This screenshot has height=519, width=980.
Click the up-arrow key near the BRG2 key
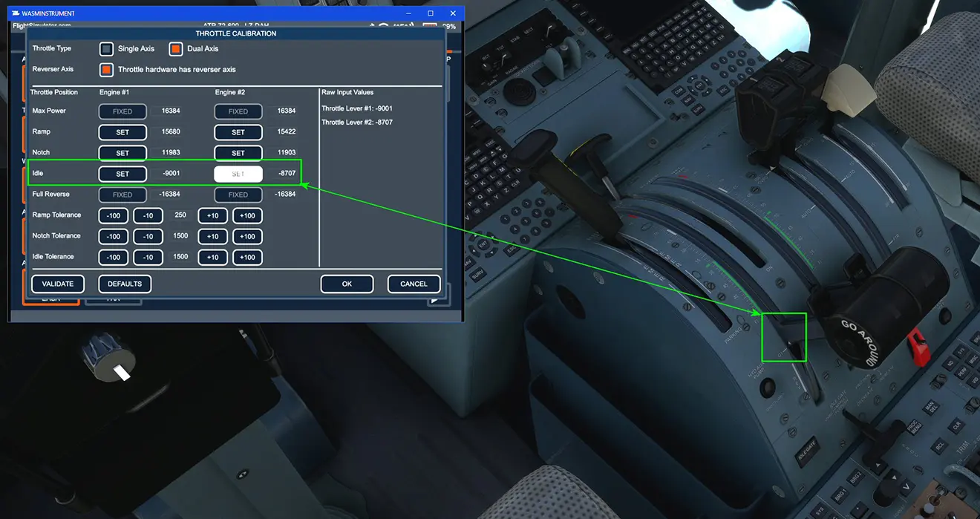878,466
